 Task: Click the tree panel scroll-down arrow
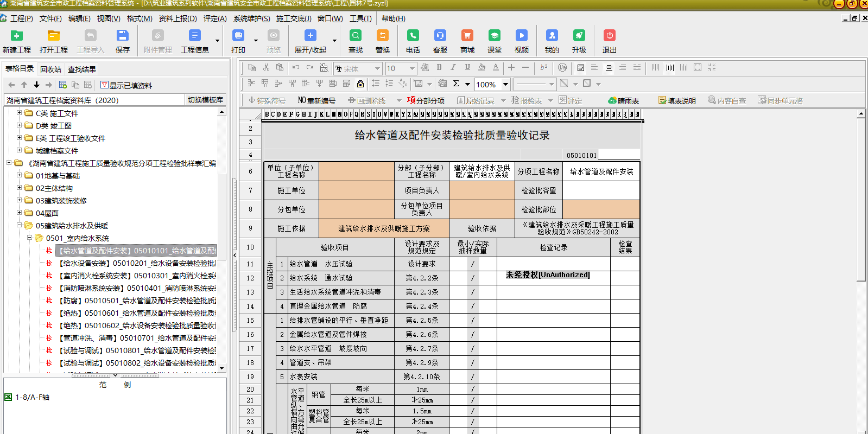pyautogui.click(x=221, y=367)
